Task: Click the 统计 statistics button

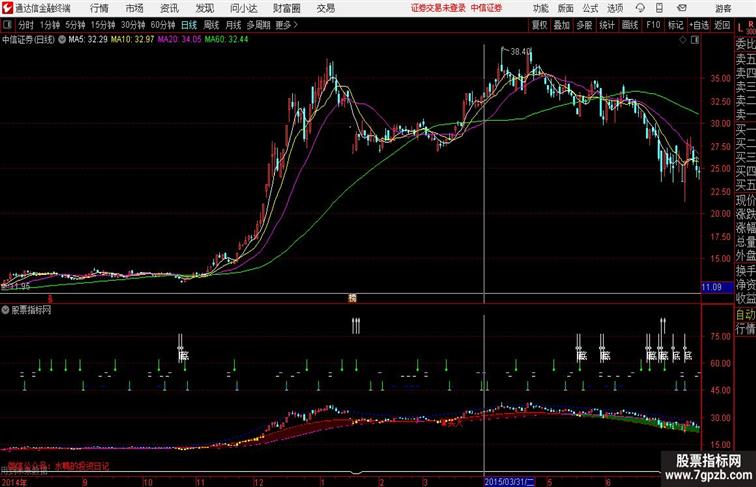Action: [x=607, y=25]
